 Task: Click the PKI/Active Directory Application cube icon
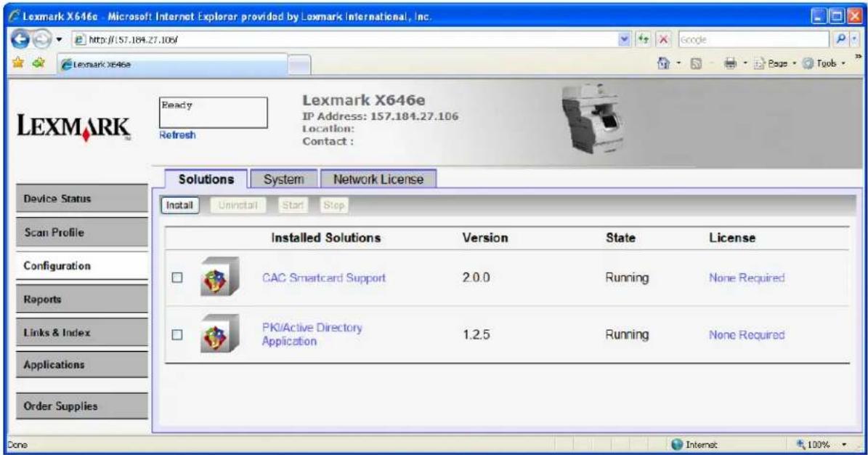219,334
